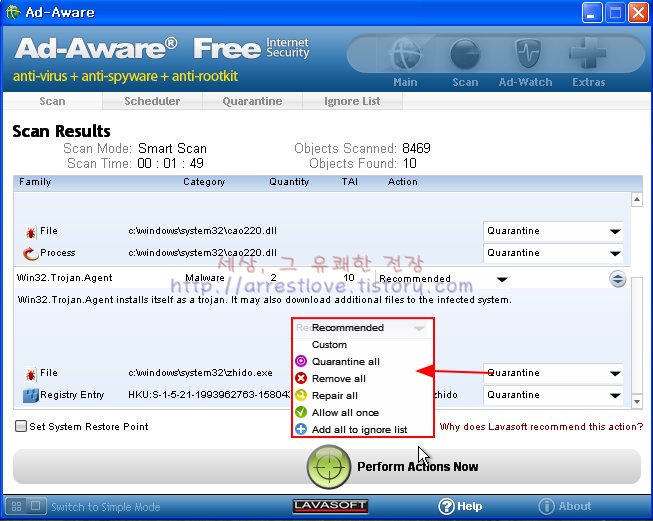Select the HKU:S-1-5-21 registry path text
This screenshot has height=521, width=653.
tap(209, 395)
